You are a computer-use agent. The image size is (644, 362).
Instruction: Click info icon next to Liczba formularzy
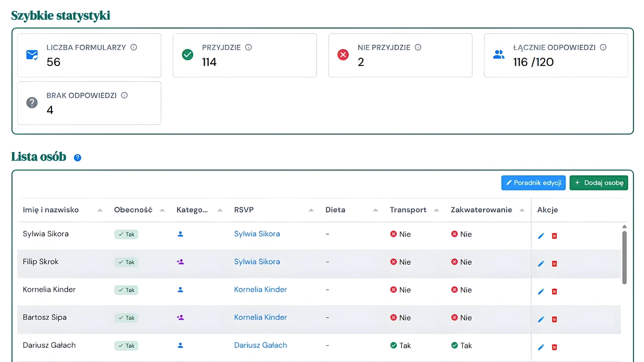coord(133,47)
